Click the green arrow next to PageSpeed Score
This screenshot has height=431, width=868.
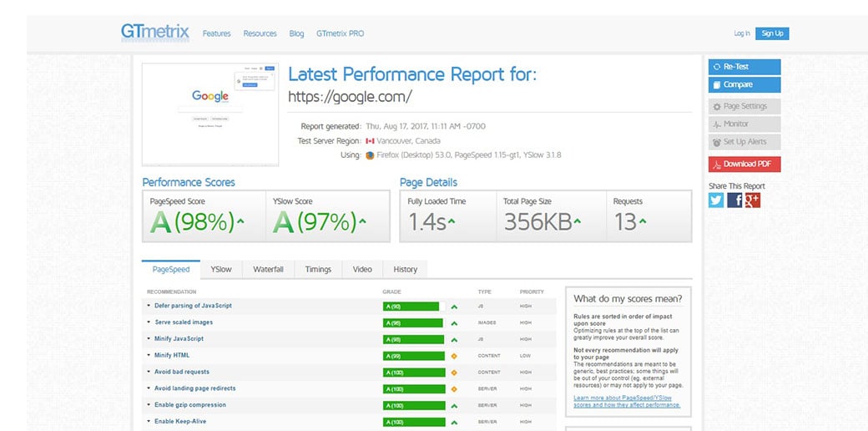[x=241, y=221]
